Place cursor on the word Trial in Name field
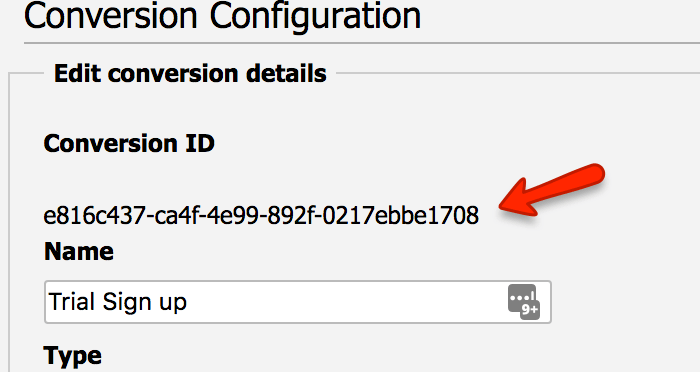The height and width of the screenshot is (372, 700). tap(68, 301)
